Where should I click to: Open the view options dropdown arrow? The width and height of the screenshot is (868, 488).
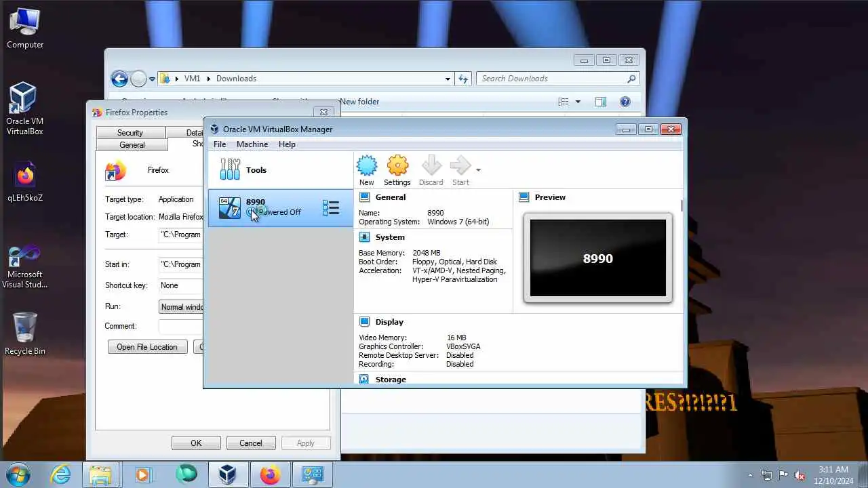(x=578, y=102)
